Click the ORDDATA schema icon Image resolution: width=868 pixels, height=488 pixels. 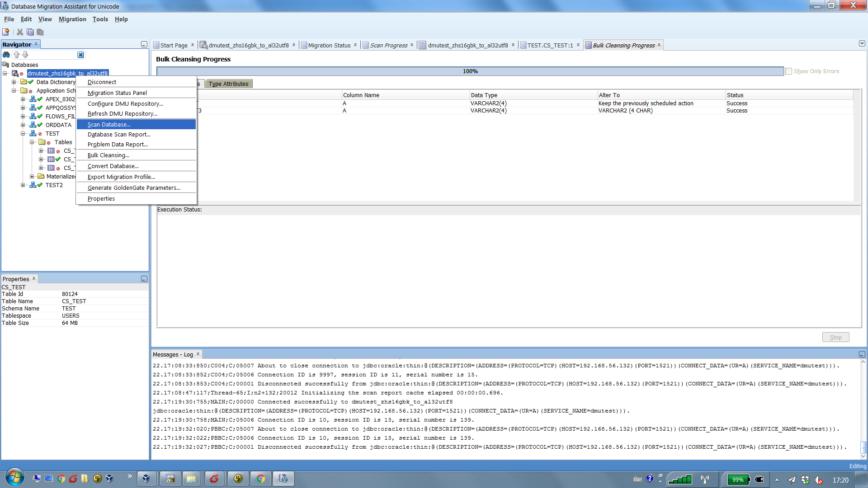tap(33, 125)
